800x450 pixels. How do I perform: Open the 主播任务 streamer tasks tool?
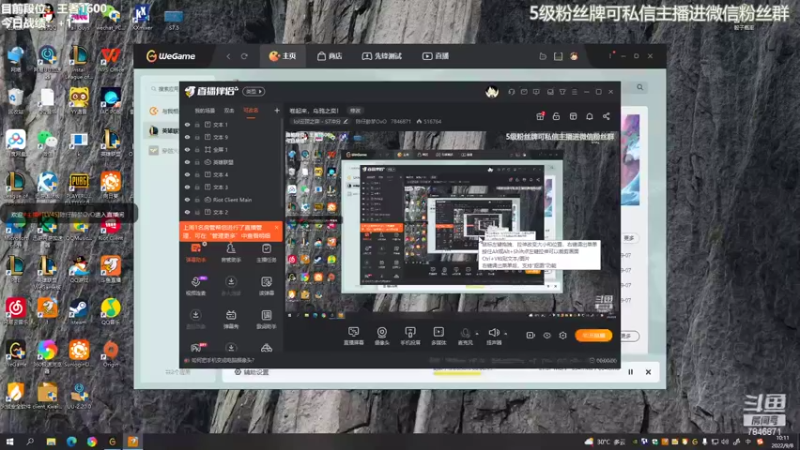(266, 253)
